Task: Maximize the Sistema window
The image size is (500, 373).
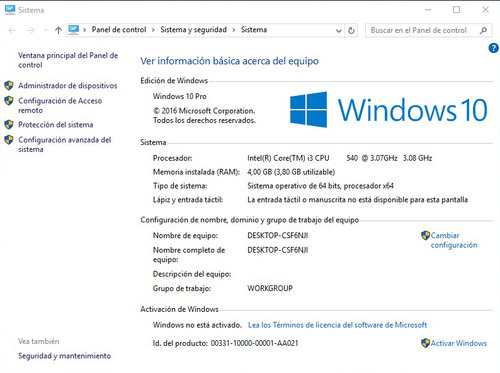Action: coord(457,10)
